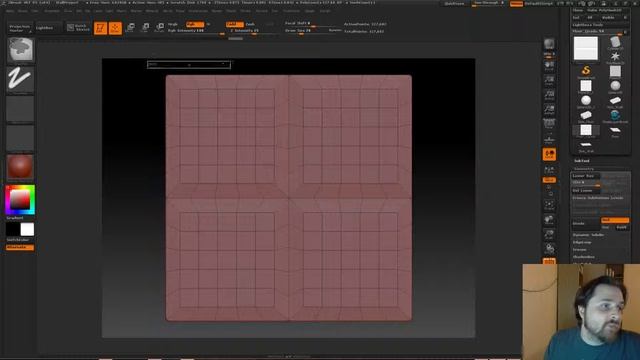
Task: Enable Mrgb paint mode
Action: [173, 24]
